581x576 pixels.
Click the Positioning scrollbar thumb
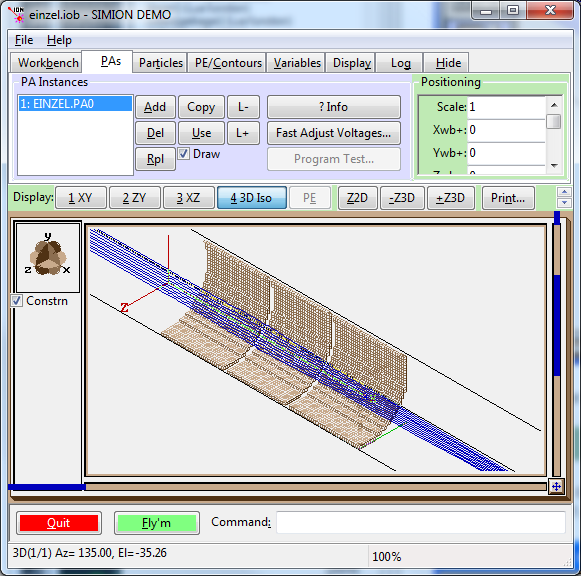click(554, 121)
